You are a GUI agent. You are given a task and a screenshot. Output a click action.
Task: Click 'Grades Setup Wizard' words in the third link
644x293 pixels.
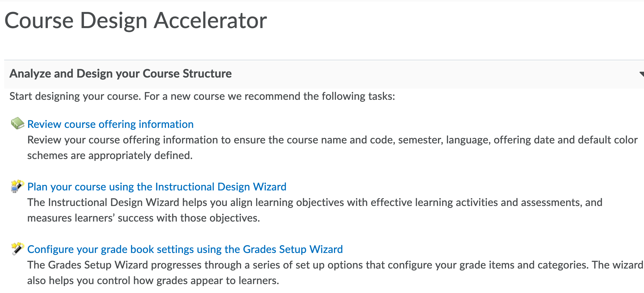click(293, 249)
